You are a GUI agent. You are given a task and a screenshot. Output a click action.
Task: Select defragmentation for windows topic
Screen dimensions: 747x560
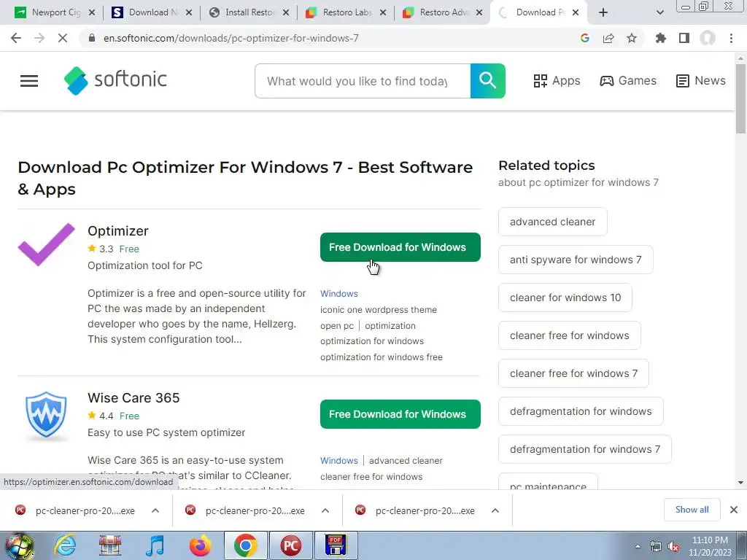coord(581,411)
